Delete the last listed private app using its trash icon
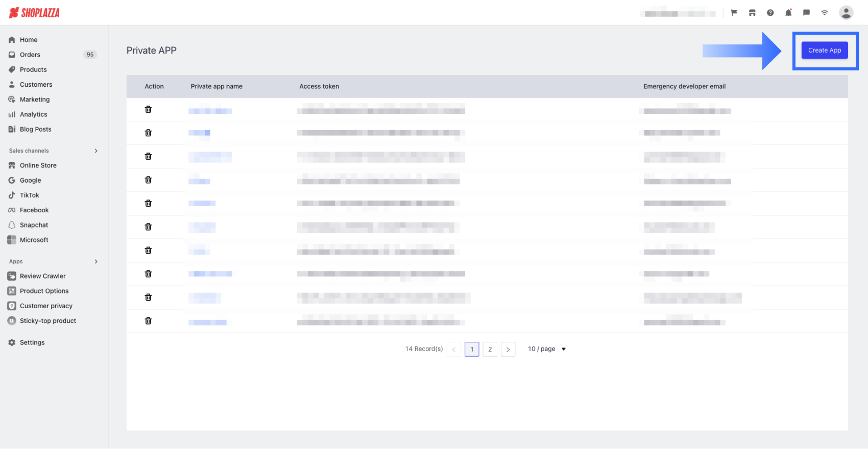 (x=148, y=321)
